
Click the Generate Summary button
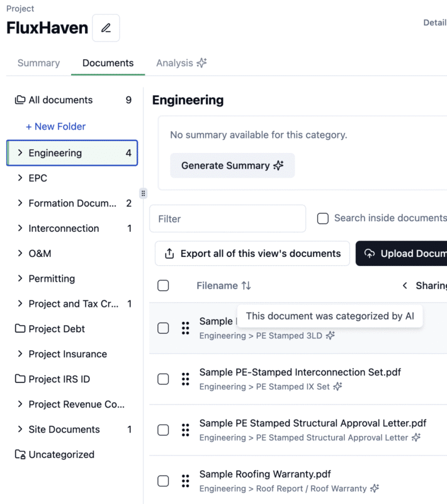(232, 166)
